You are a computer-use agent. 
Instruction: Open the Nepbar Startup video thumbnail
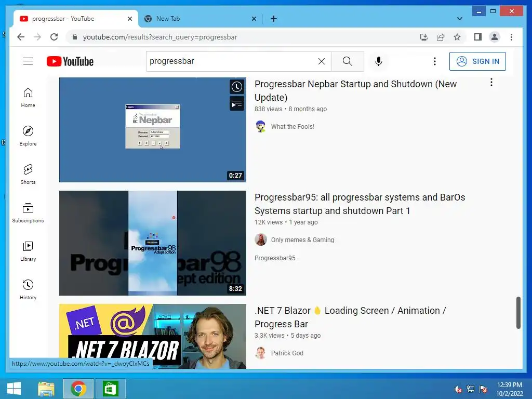coord(153,129)
